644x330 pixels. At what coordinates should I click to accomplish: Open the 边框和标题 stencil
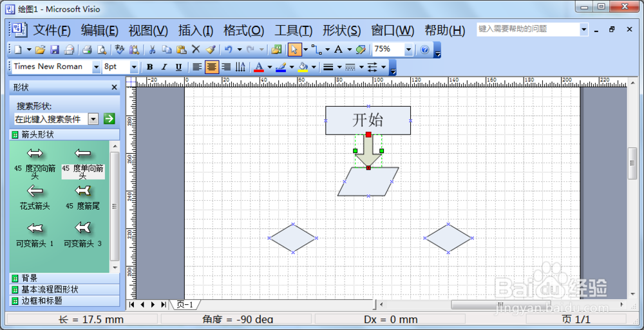coord(64,301)
